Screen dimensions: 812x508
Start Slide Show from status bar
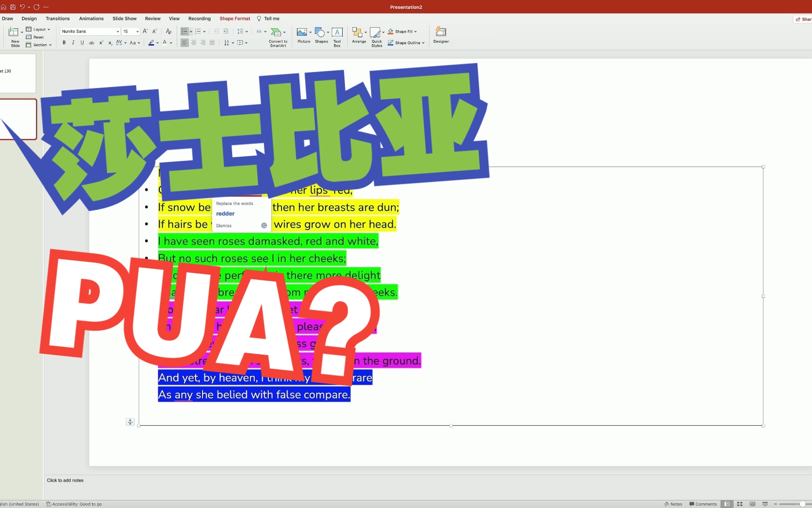(765, 504)
